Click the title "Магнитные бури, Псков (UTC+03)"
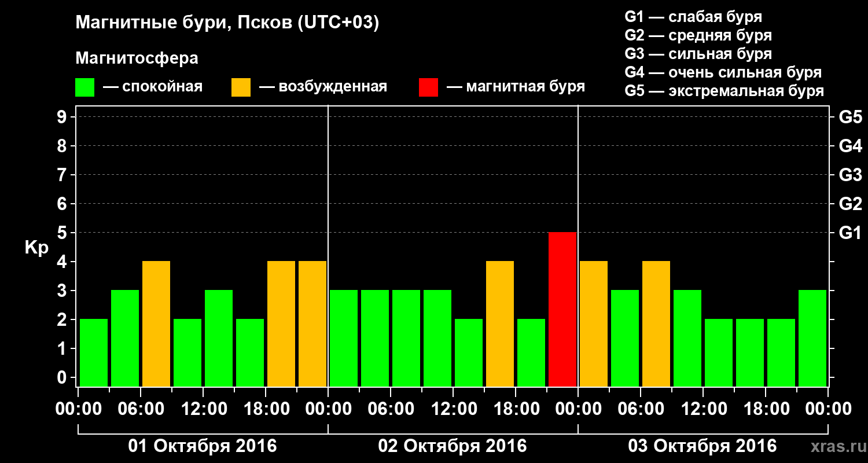868x463 pixels. point(227,24)
